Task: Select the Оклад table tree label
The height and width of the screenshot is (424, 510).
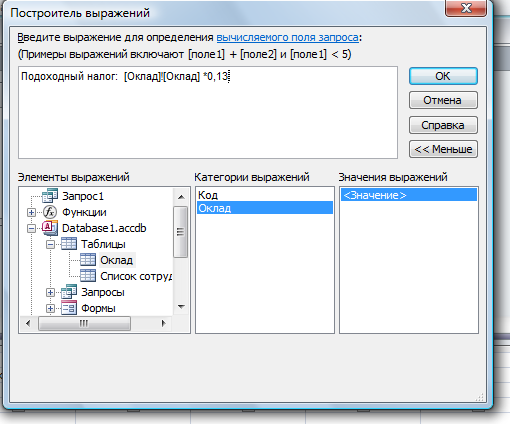Action: [117, 260]
